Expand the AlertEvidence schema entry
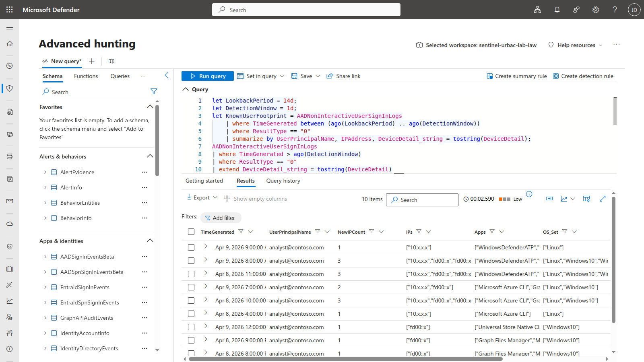The image size is (644, 362). 45,172
